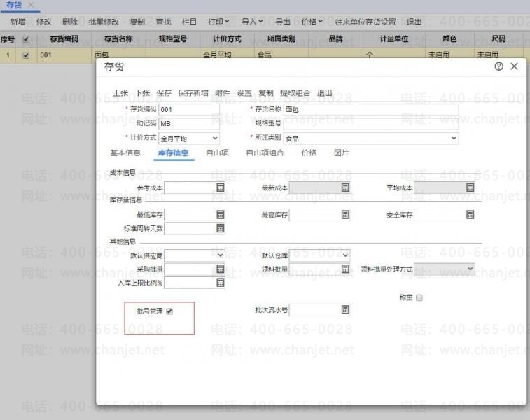Switch to 图片 tab

341,153
